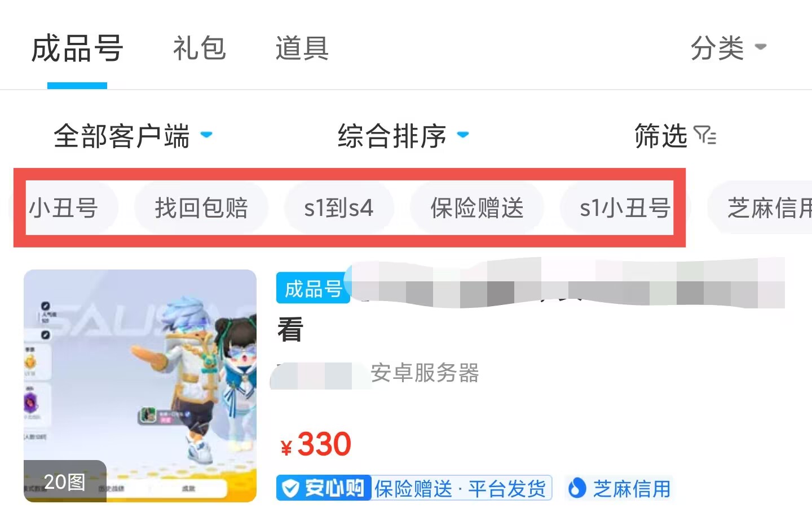Image resolution: width=812 pixels, height=526 pixels.
Task: Open the game account listing thumbnail
Action: pos(140,386)
